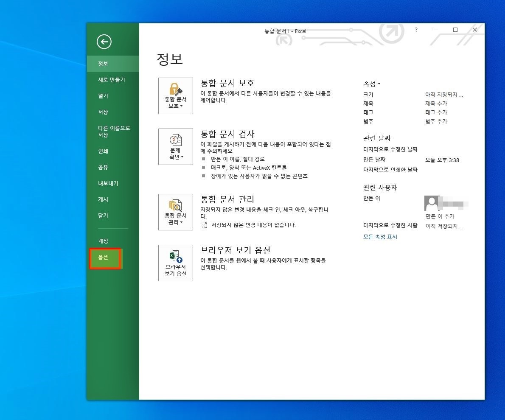Open the 열기 menu item

[x=113, y=95]
